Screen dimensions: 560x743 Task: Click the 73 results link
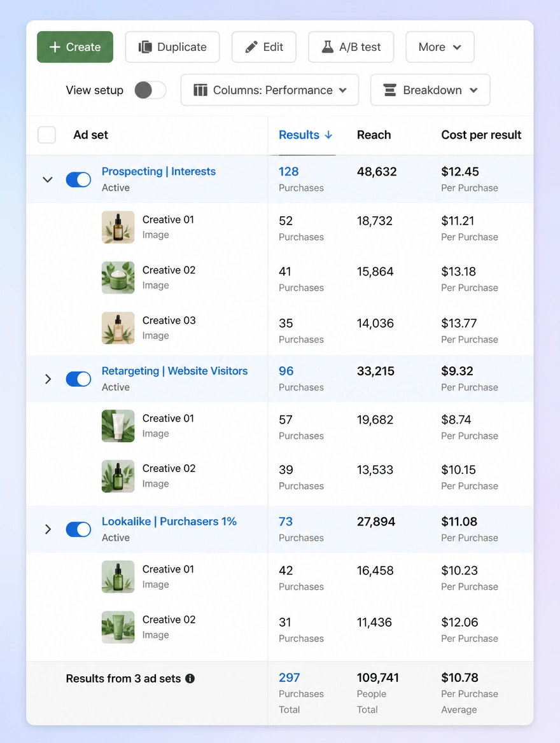[x=286, y=522]
